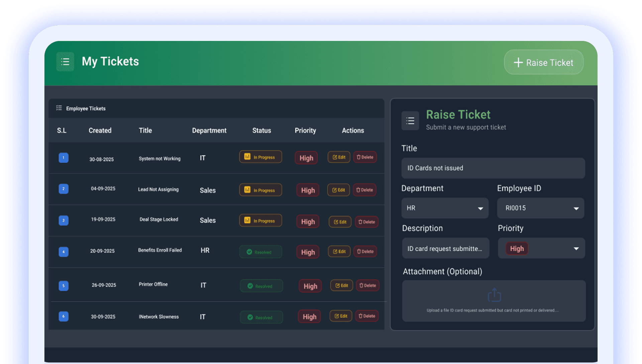Toggle In Progress status on Deal Stage Locked
642x364 pixels.
pos(260,220)
